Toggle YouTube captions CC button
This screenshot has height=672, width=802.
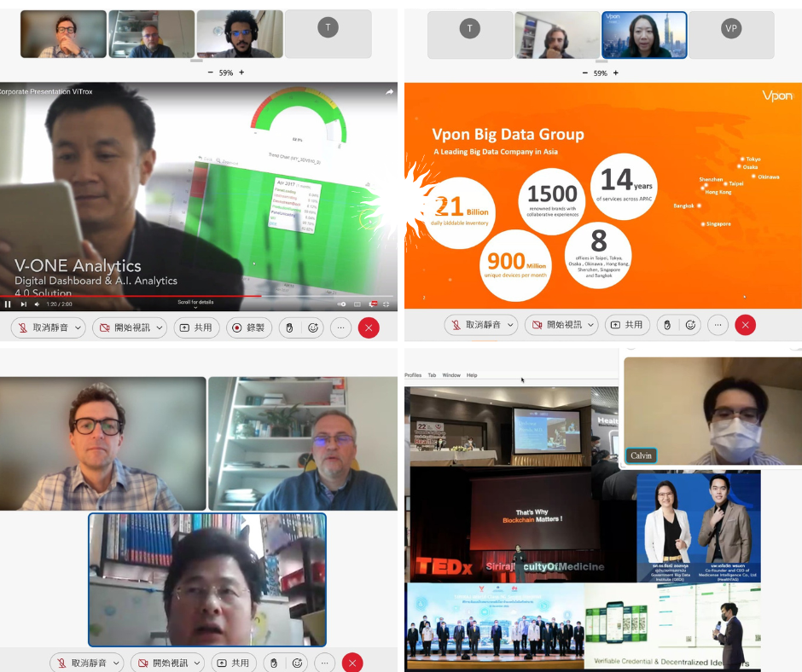point(357,304)
